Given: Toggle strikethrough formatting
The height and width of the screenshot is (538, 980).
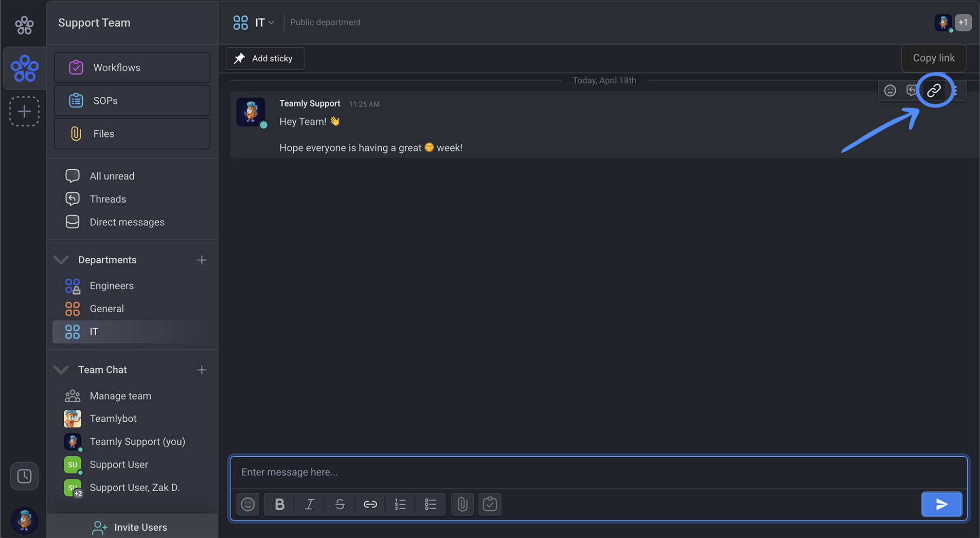Looking at the screenshot, I should [x=340, y=505].
